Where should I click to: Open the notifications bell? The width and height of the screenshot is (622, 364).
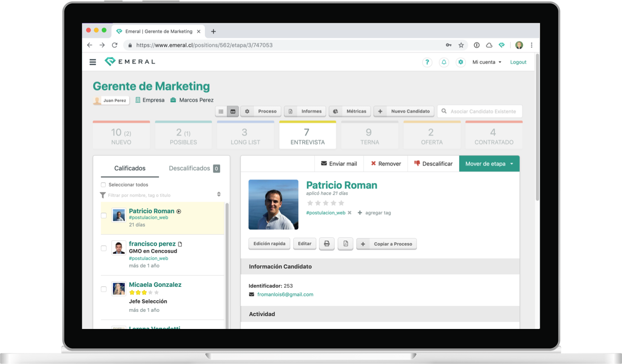tap(444, 62)
